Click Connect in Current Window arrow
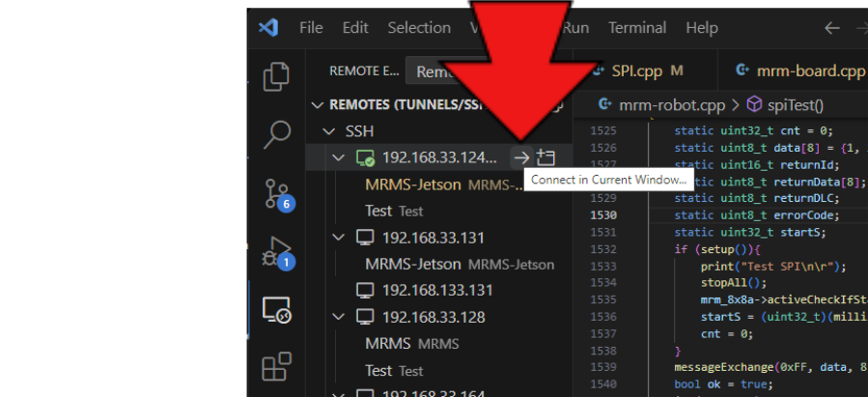This screenshot has height=397, width=868. [x=521, y=157]
